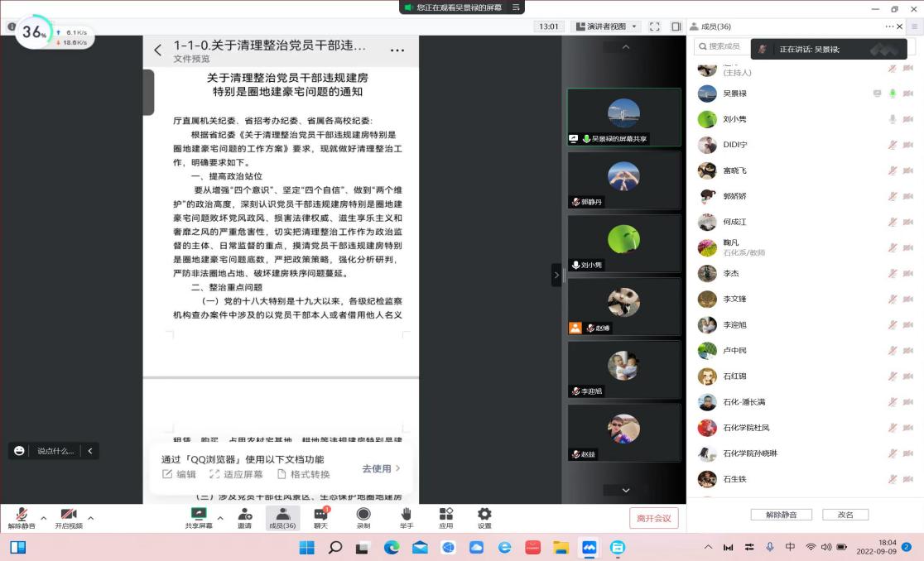Open the invite participants icon

[x=244, y=517]
